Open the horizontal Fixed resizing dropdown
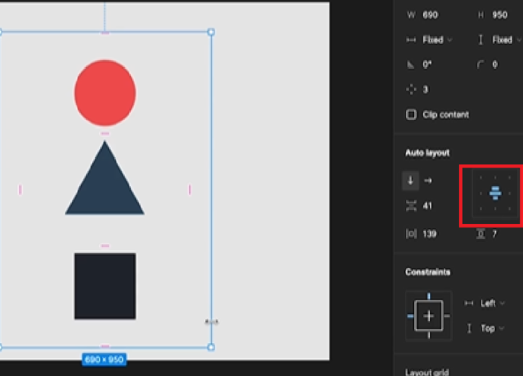Viewport: 523px width, 377px height. click(437, 40)
